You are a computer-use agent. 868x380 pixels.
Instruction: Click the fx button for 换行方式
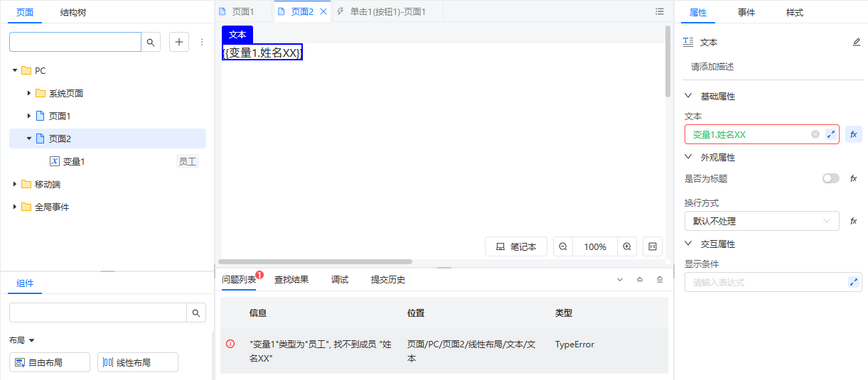click(854, 221)
